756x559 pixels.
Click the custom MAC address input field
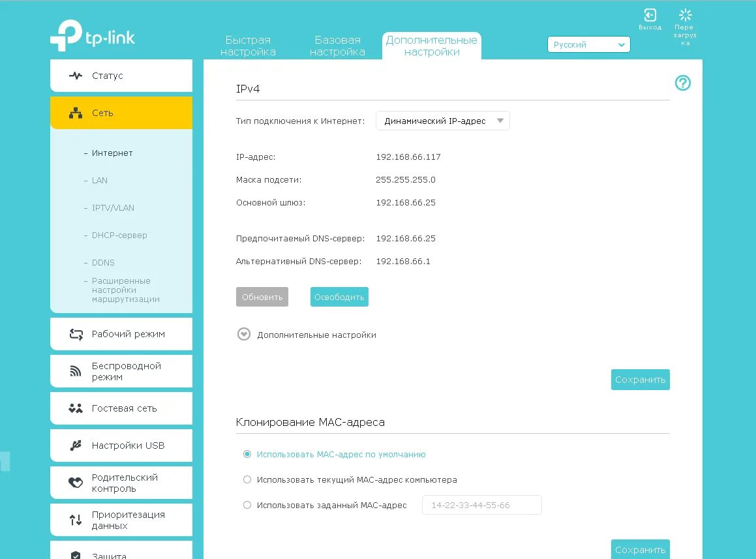(481, 505)
